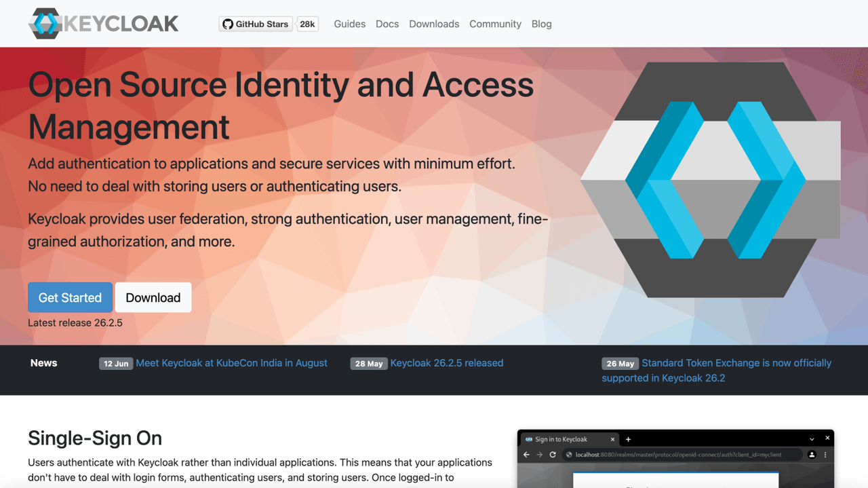Click the Download button
Image resolution: width=868 pixels, height=488 pixels.
click(x=153, y=297)
